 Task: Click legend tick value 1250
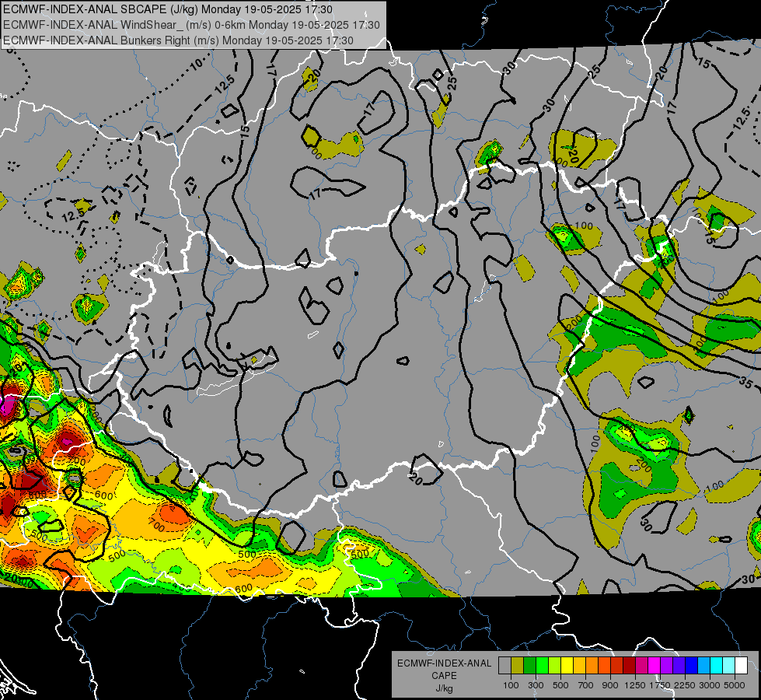pos(635,685)
